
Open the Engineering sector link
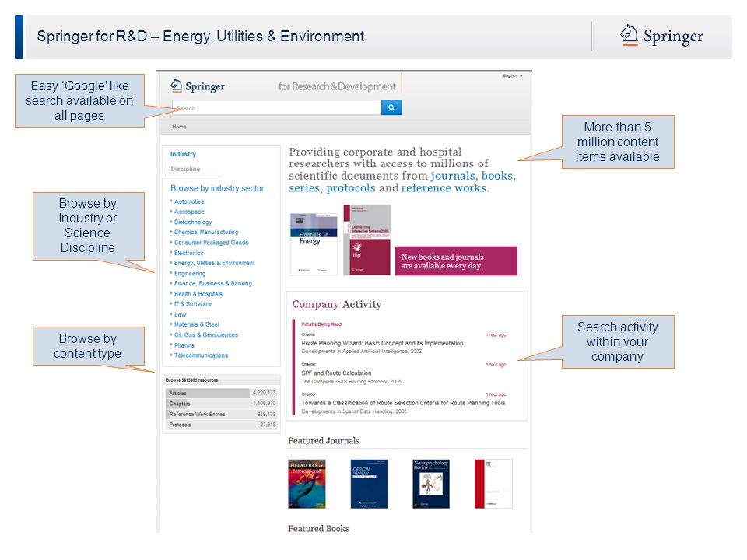[190, 274]
